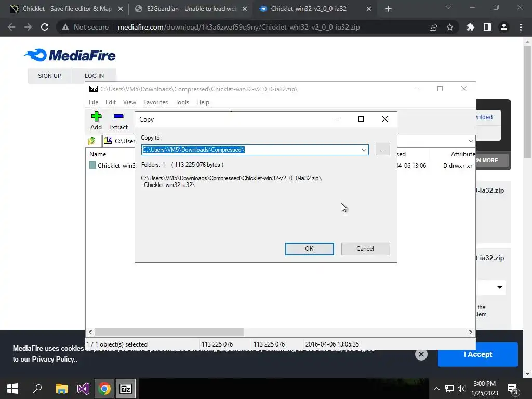
Task: Switch to the Chicklet Save file editor tab
Action: [66, 9]
